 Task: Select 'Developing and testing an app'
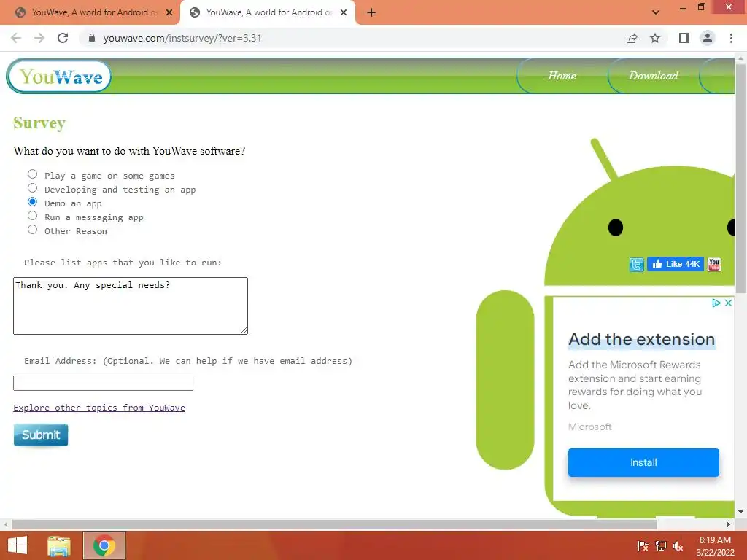click(32, 188)
